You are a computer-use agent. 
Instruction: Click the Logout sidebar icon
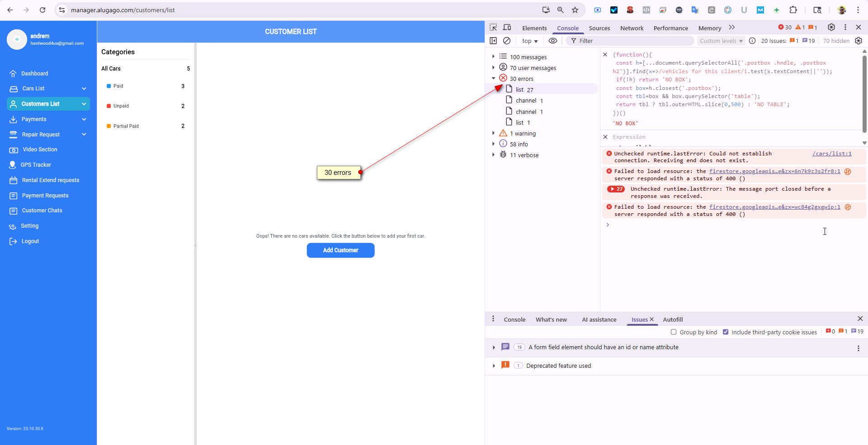13,241
